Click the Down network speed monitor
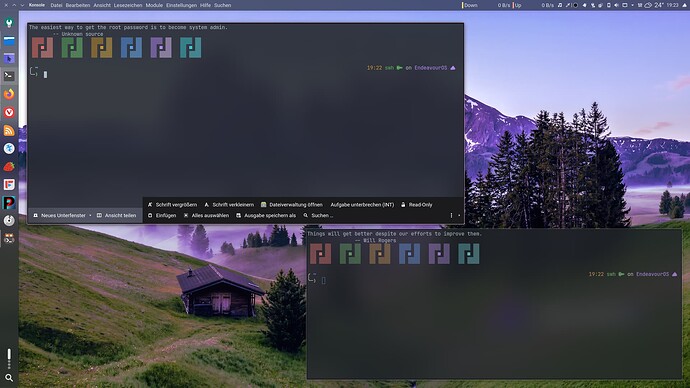Image resolution: width=690 pixels, height=388 pixels. coord(485,5)
